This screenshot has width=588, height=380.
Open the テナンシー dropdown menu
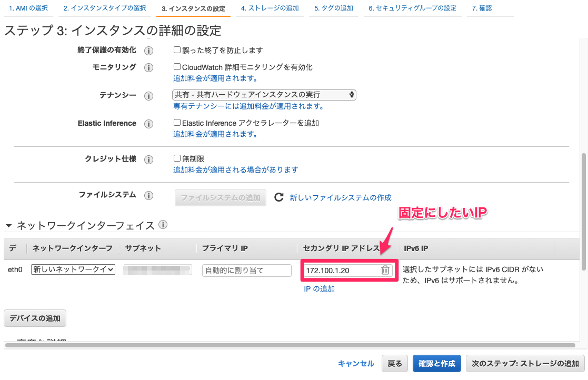263,95
